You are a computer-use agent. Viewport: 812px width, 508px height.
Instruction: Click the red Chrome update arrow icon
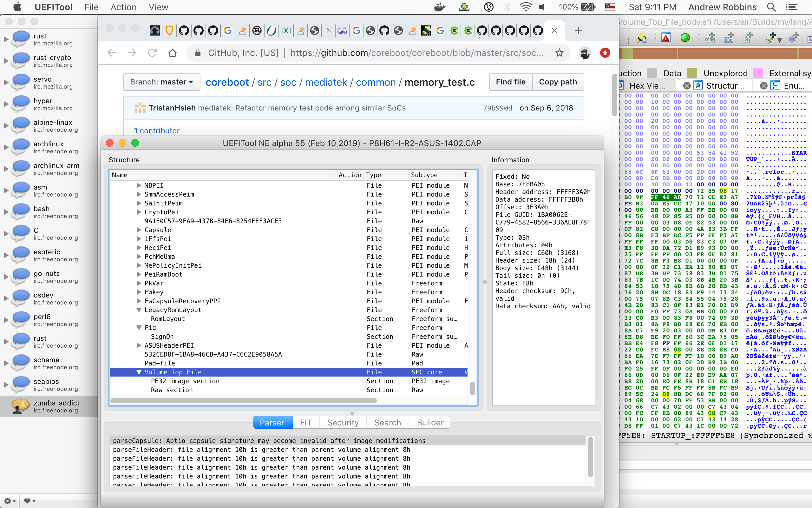point(605,53)
